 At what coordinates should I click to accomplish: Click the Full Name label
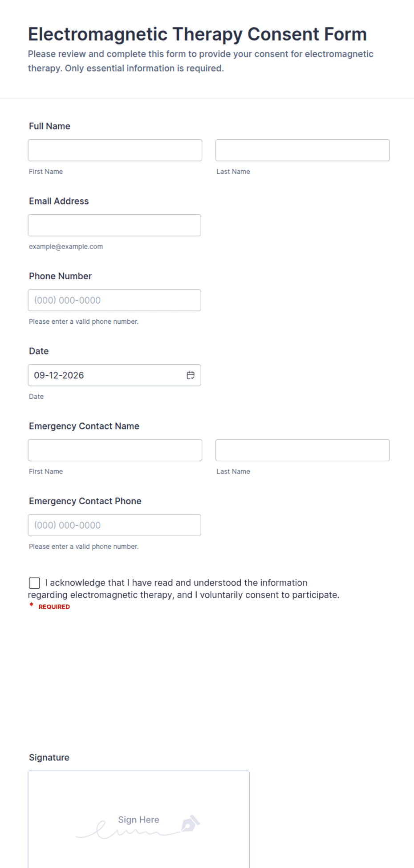pyautogui.click(x=49, y=126)
